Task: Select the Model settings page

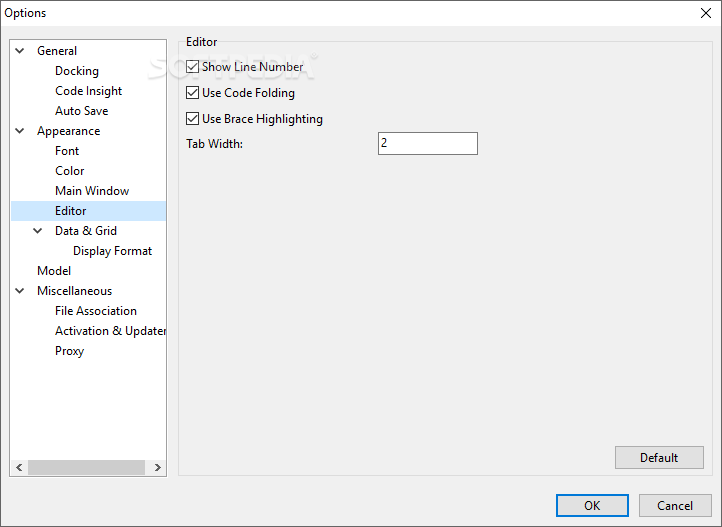Action: pos(54,271)
